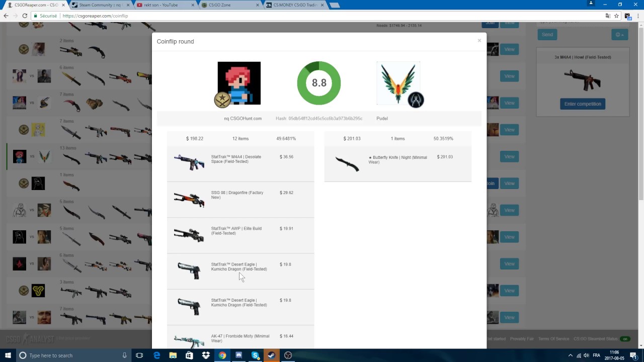Screen dimensions: 644x362
Task: Click the gold star coin badge icon
Action: coord(222,100)
